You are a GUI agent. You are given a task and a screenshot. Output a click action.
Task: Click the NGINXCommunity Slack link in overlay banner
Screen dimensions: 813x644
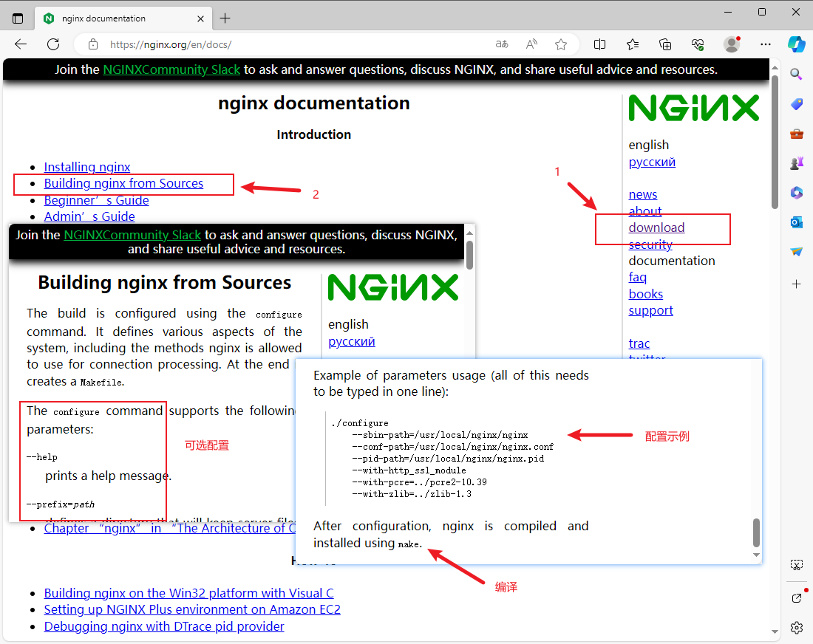click(x=132, y=235)
